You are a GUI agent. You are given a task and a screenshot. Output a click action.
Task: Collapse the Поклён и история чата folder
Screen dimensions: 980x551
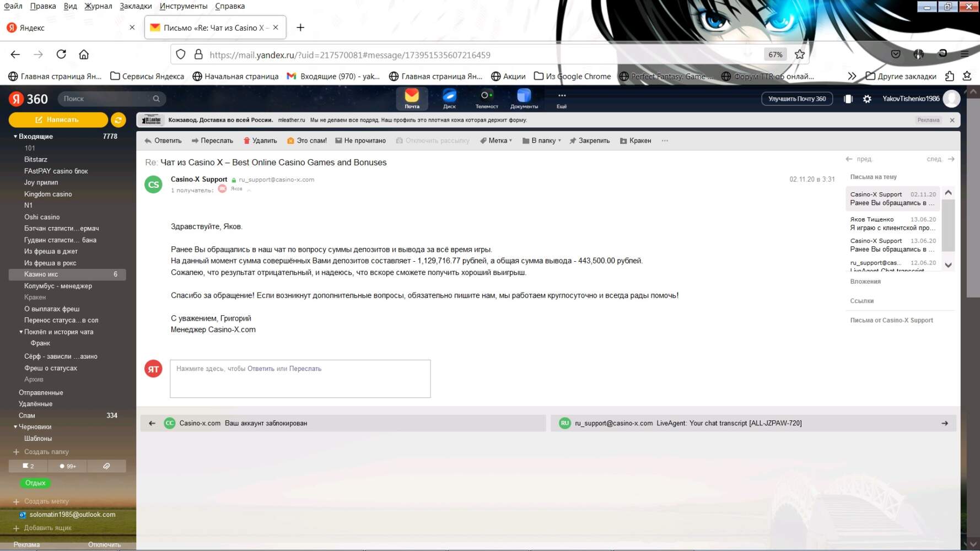(21, 332)
